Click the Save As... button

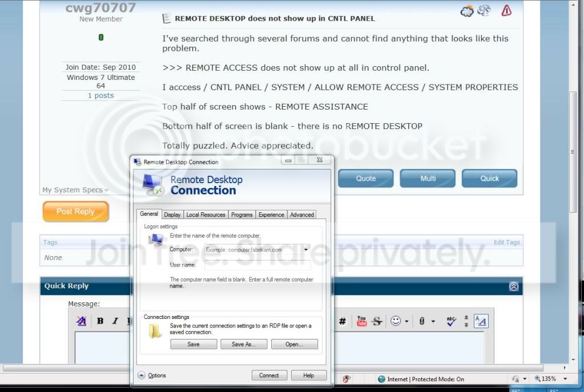point(244,344)
